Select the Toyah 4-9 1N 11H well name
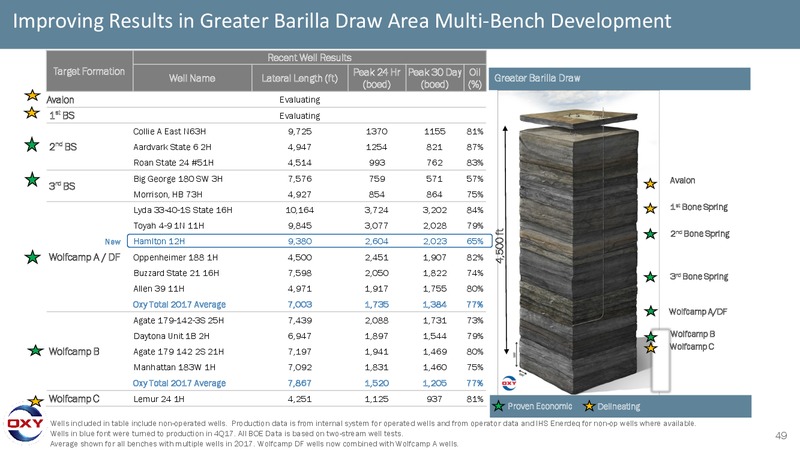This screenshot has height=450, width=800. (x=169, y=226)
